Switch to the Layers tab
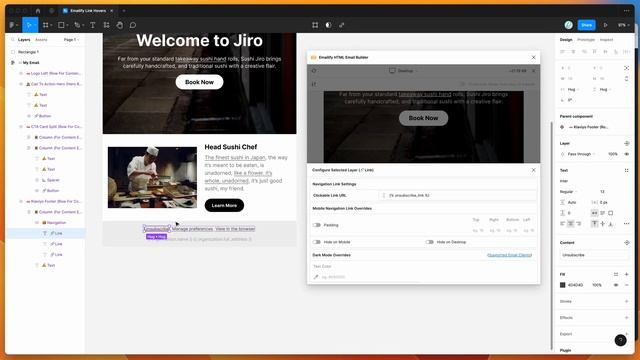 (24, 40)
